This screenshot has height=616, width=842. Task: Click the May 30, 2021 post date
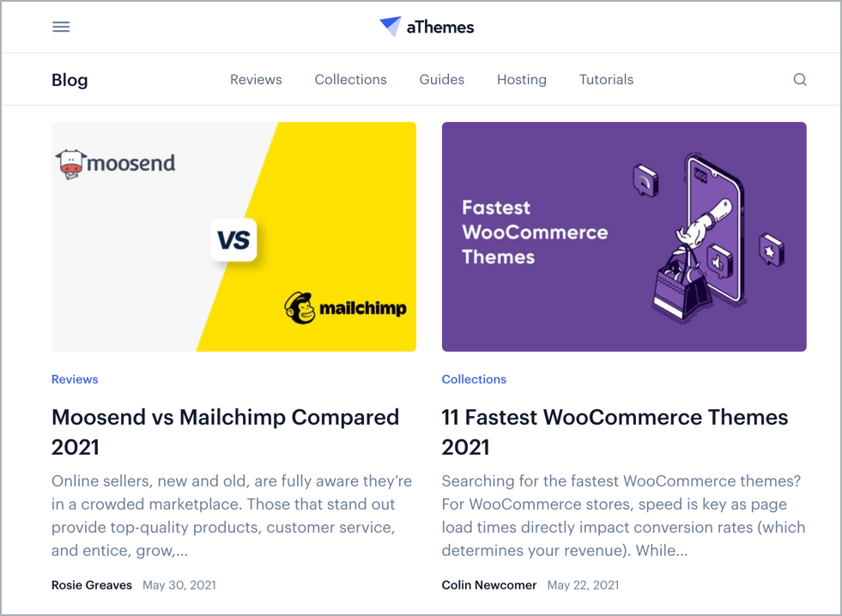[179, 585]
